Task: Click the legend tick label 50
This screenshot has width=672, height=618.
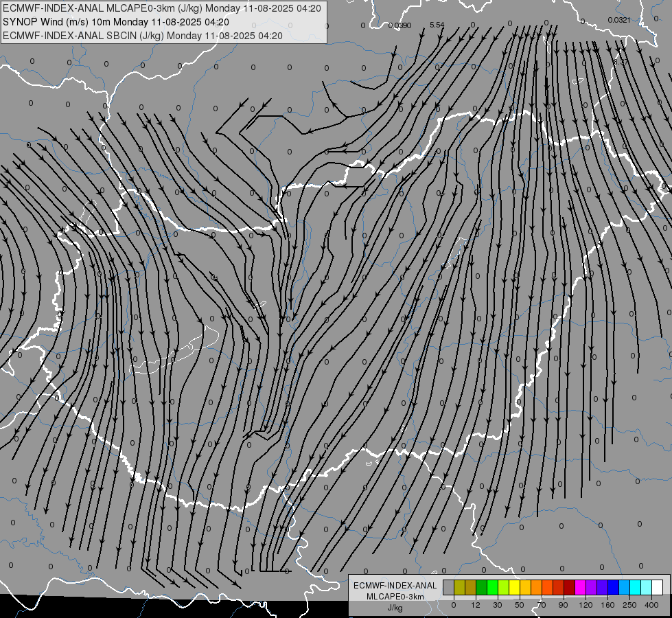Action: coord(520,605)
